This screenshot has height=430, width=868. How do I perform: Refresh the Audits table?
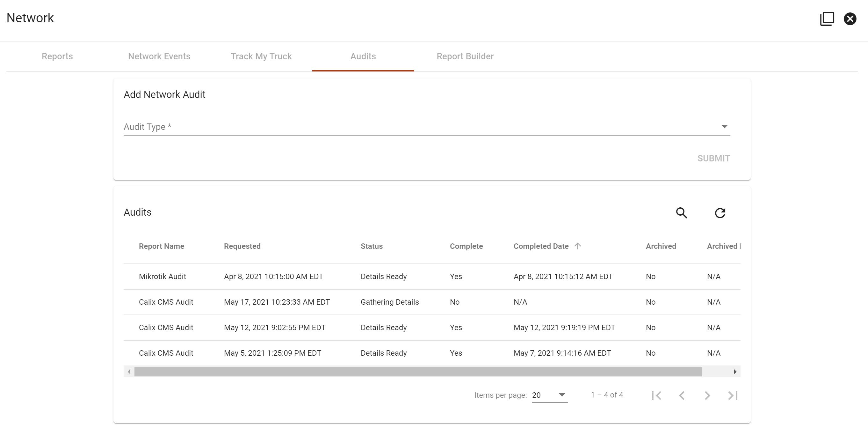point(720,212)
